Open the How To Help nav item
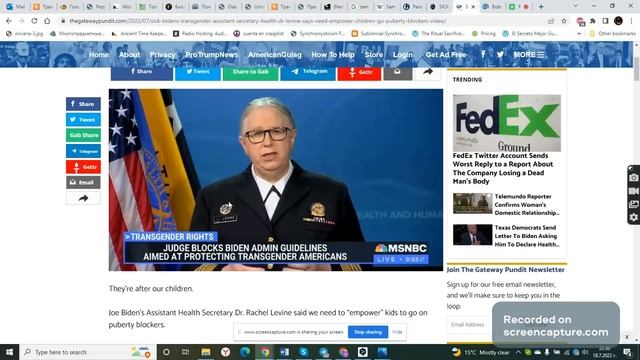This screenshot has height=360, width=640. pos(333,55)
